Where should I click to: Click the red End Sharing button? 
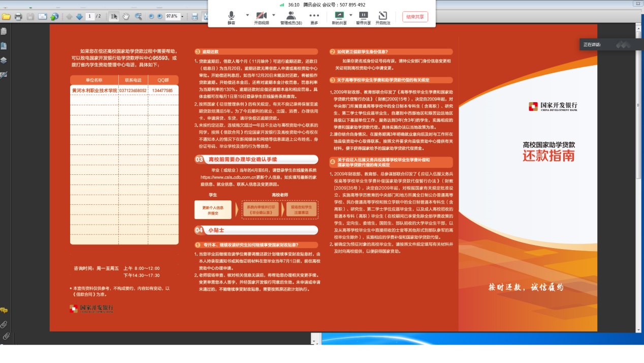click(415, 17)
